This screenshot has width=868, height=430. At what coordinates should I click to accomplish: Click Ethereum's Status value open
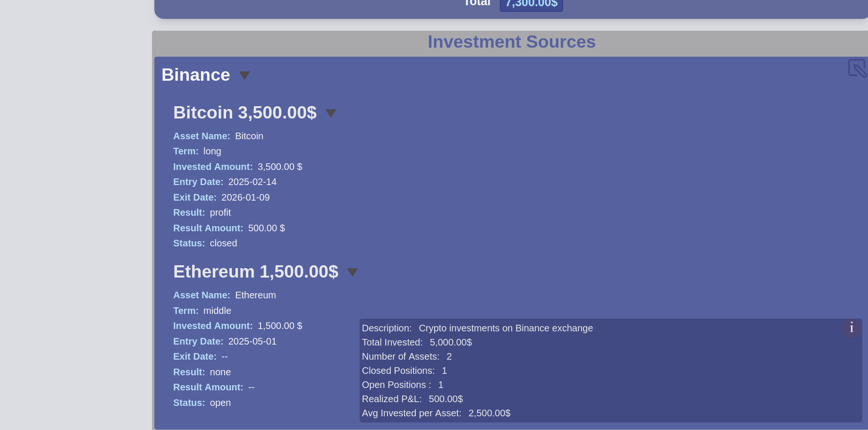point(220,403)
